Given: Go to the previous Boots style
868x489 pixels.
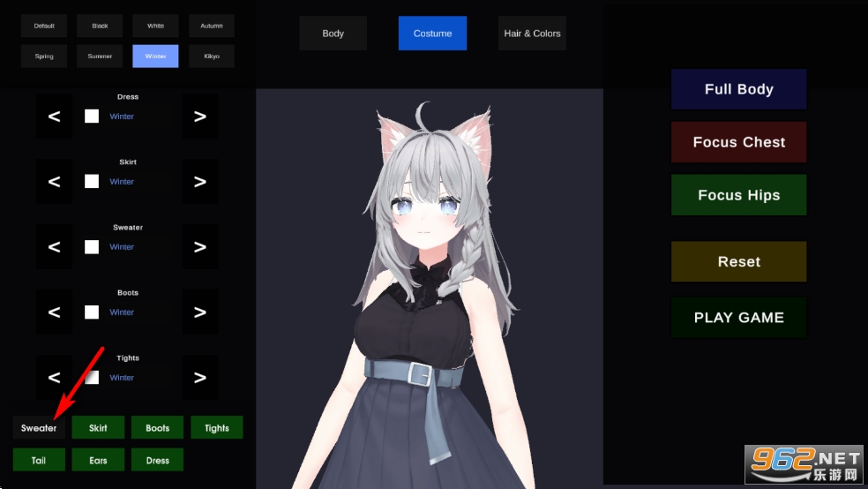Looking at the screenshot, I should click(54, 312).
